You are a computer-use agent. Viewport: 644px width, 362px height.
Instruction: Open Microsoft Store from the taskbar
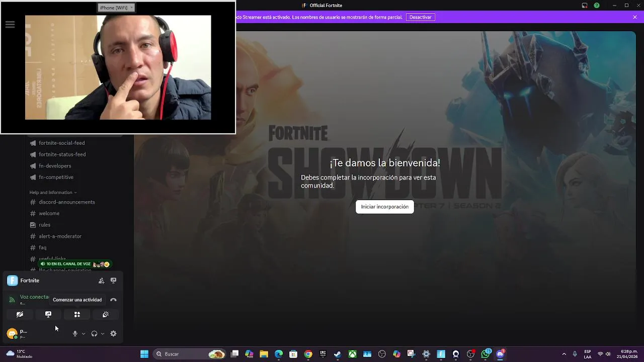coord(293,354)
